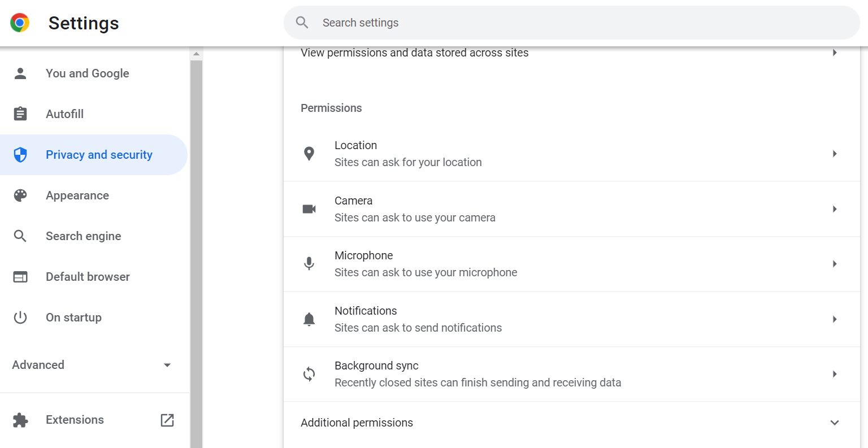Open the Extensions external link icon
868x448 pixels.
(x=167, y=420)
